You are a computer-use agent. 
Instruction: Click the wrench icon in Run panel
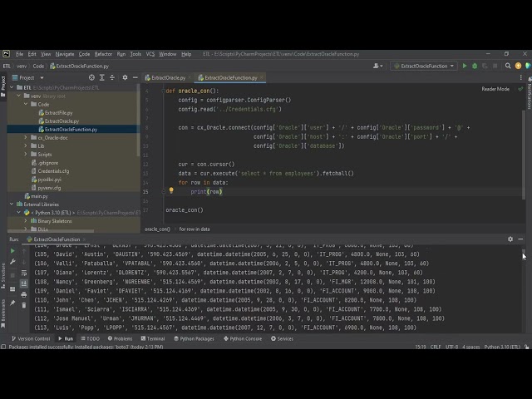tap(12, 262)
